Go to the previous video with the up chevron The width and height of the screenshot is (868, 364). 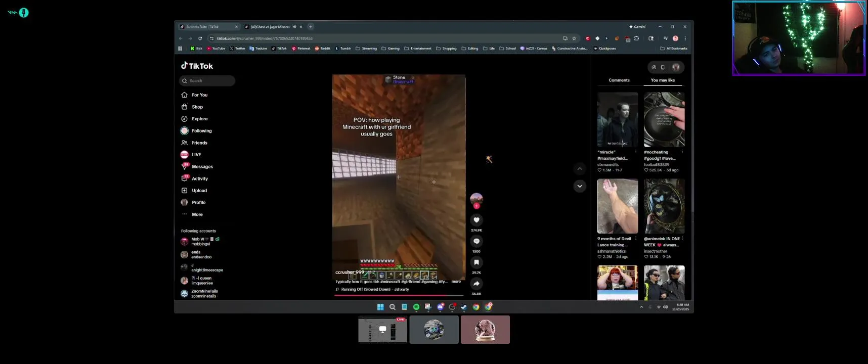pyautogui.click(x=580, y=169)
